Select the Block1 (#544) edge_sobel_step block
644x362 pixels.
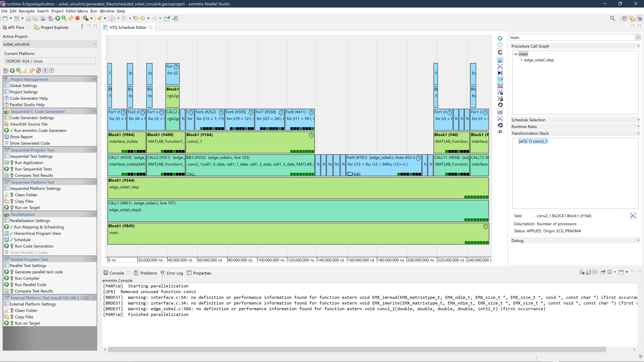click(298, 188)
